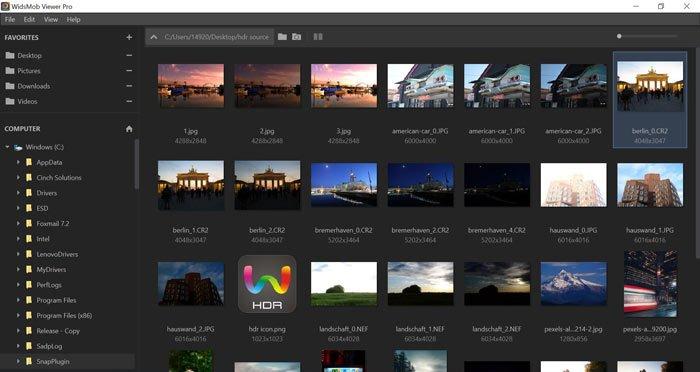700x372 pixels.
Task: Expand the Program Files folder
Action: [18, 300]
